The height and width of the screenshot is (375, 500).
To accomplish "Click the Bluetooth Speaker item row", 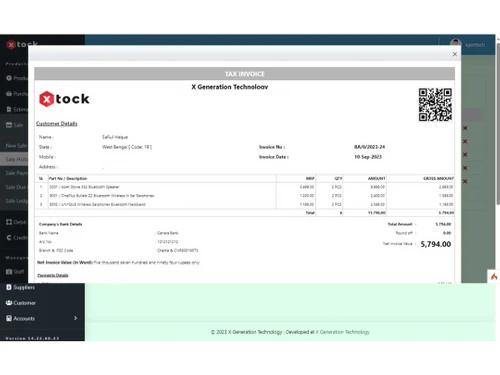I will click(245, 187).
